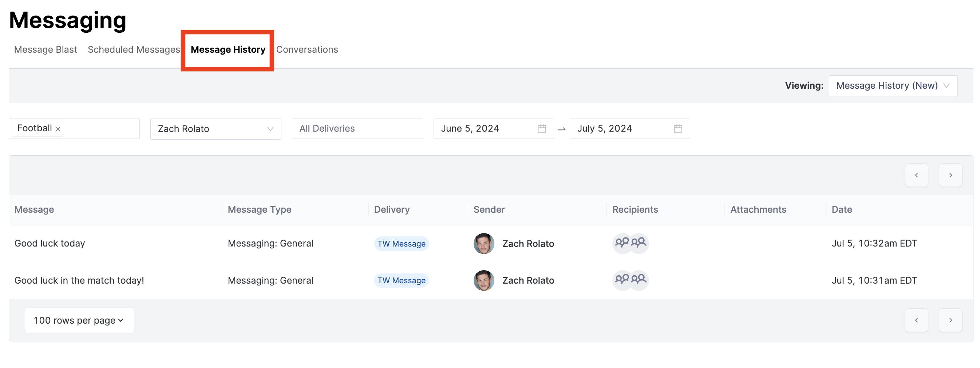Switch to the Conversations tab

pos(307,49)
